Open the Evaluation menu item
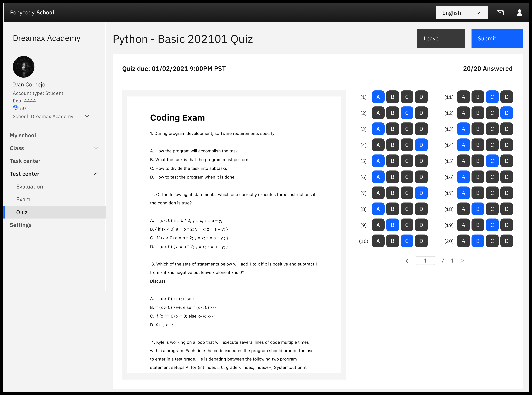Screen dimensions: 532x395 (x=30, y=187)
